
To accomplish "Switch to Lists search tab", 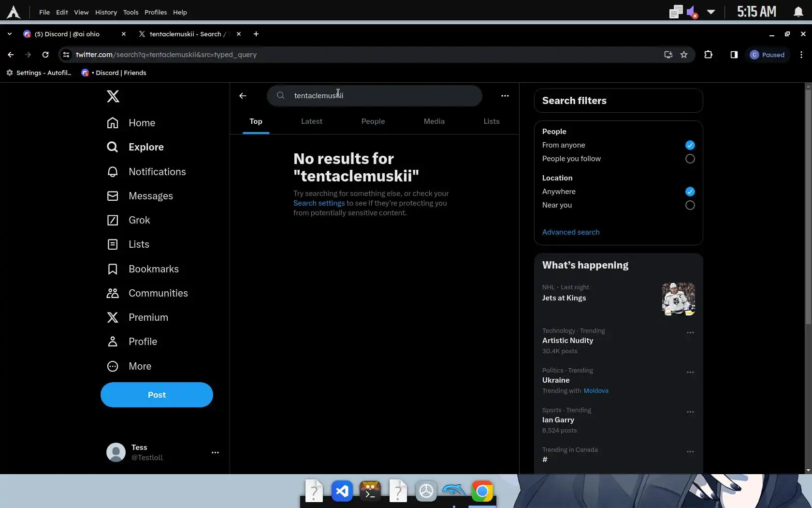I will [492, 121].
